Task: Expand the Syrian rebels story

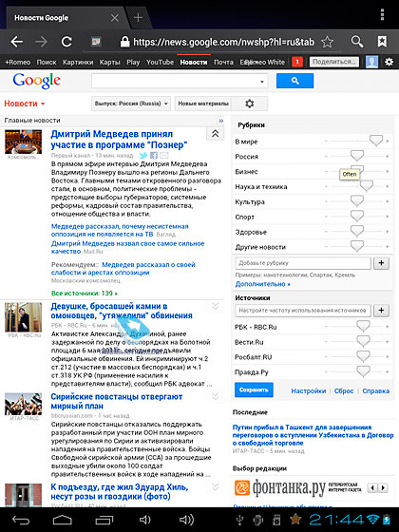Action: click(215, 396)
